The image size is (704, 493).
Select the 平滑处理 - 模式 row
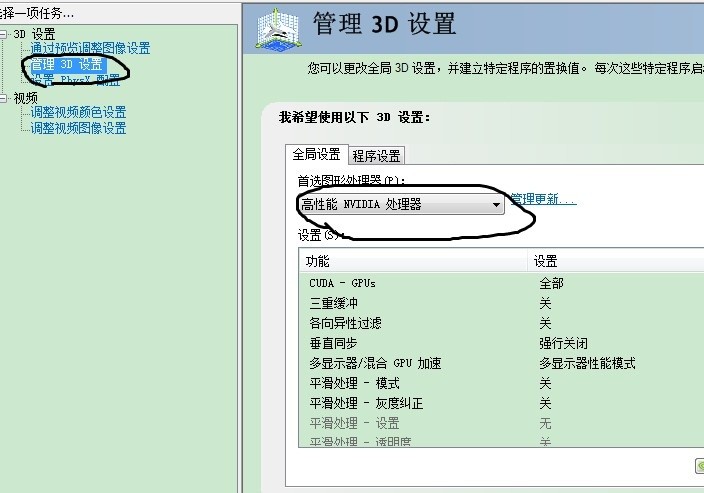point(501,383)
